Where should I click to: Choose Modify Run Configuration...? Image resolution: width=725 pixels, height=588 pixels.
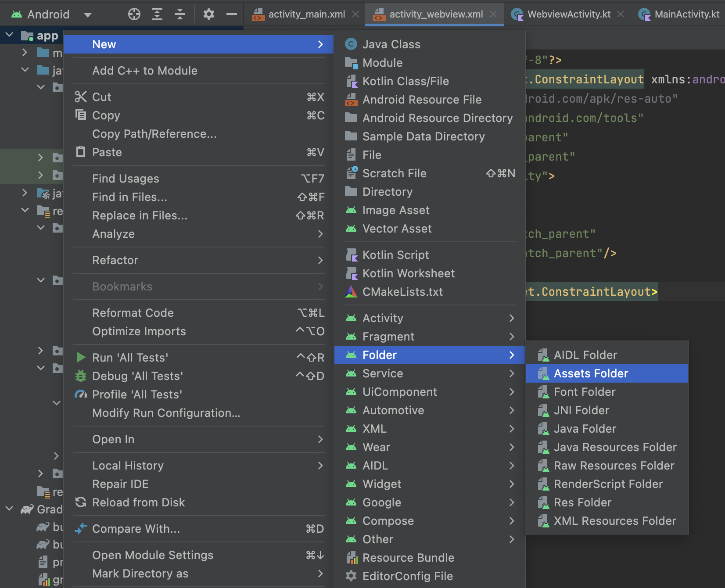click(x=199, y=413)
